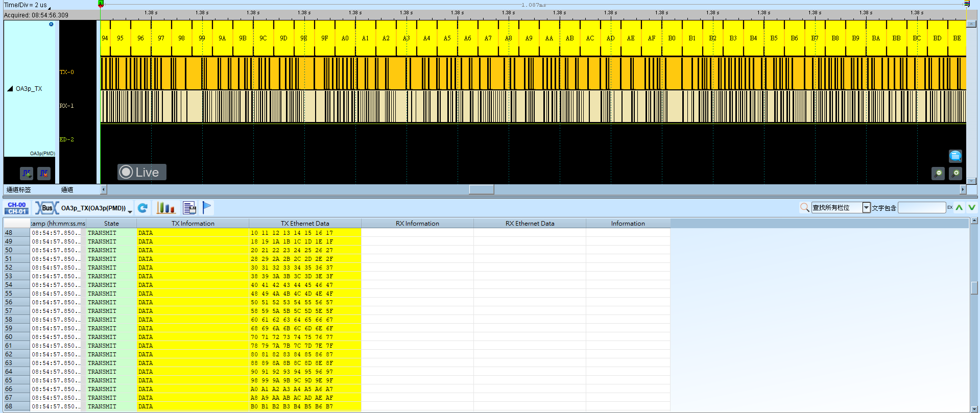Click the blue refresh arrow icon
Screen dimensions: 980x413
[143, 208]
